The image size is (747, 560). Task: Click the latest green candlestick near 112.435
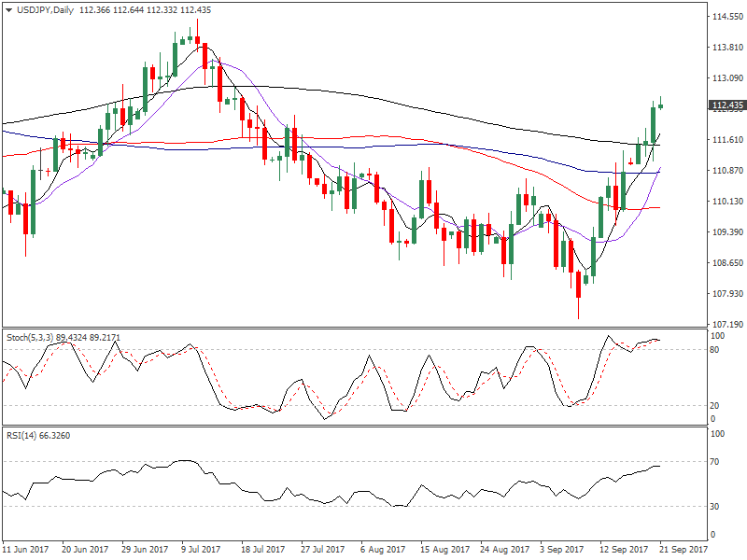point(660,105)
